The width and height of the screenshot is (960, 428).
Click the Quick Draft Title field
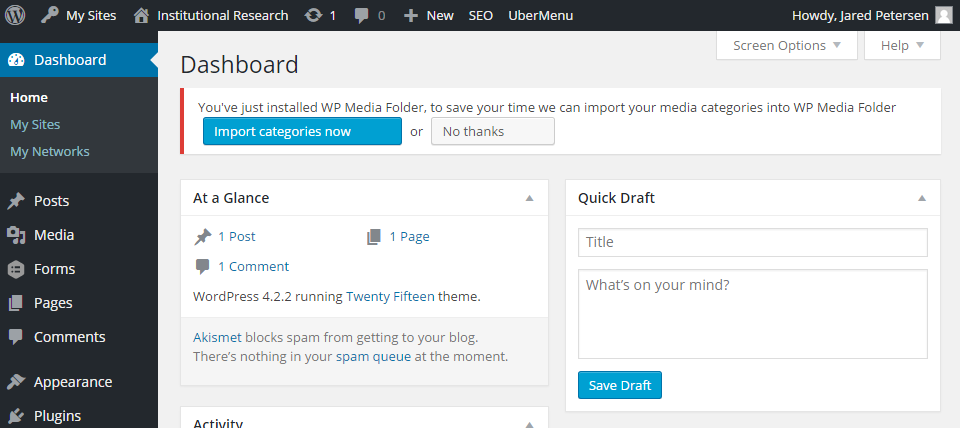(x=752, y=242)
